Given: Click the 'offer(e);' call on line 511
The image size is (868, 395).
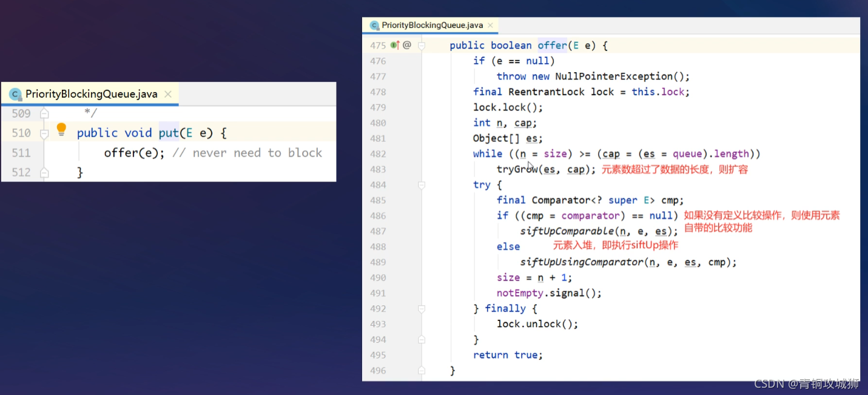Looking at the screenshot, I should 134,153.
